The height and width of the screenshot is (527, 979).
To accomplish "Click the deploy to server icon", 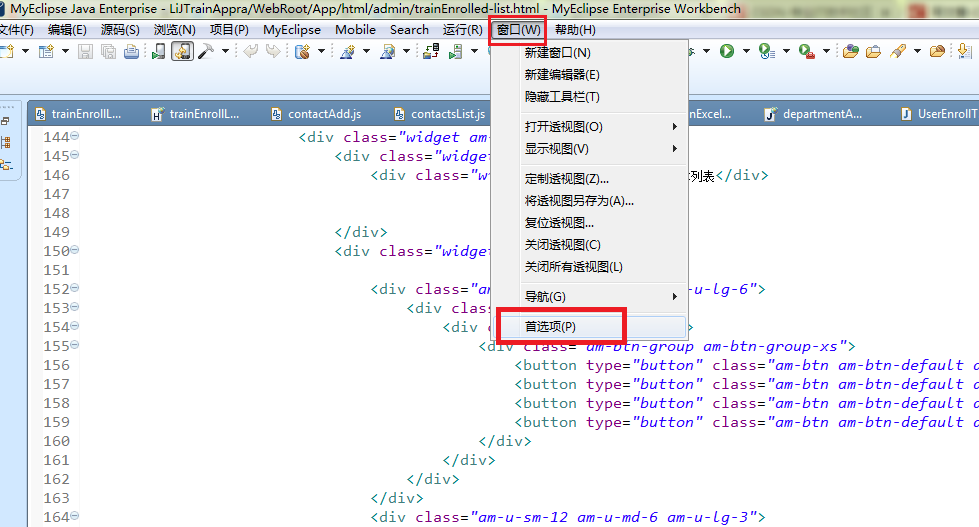I will click(x=431, y=51).
